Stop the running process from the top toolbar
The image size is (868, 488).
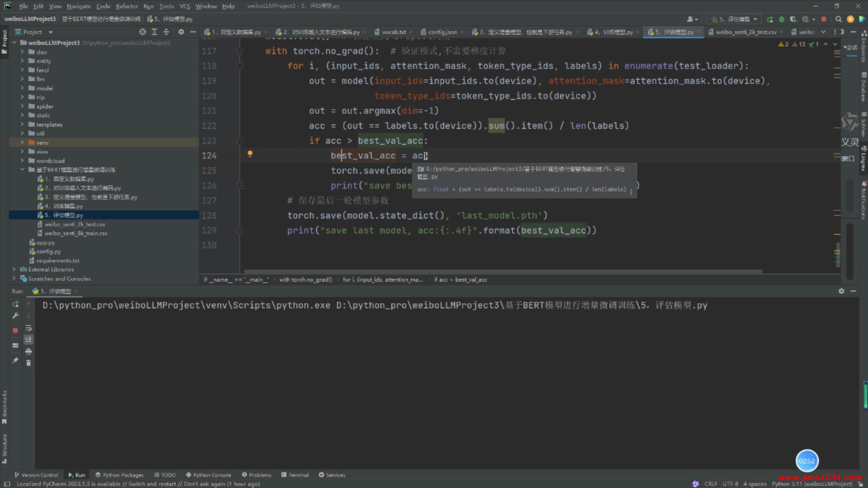[x=824, y=19]
